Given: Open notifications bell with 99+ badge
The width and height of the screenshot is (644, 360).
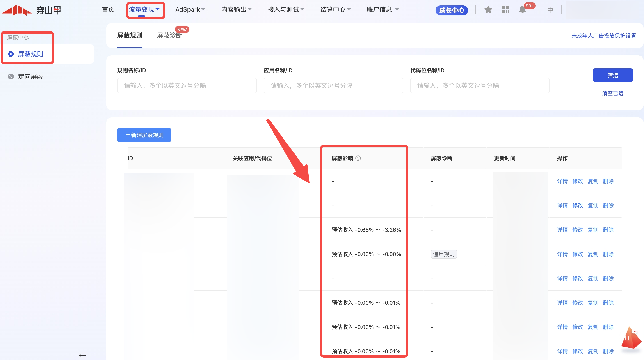Looking at the screenshot, I should point(523,10).
